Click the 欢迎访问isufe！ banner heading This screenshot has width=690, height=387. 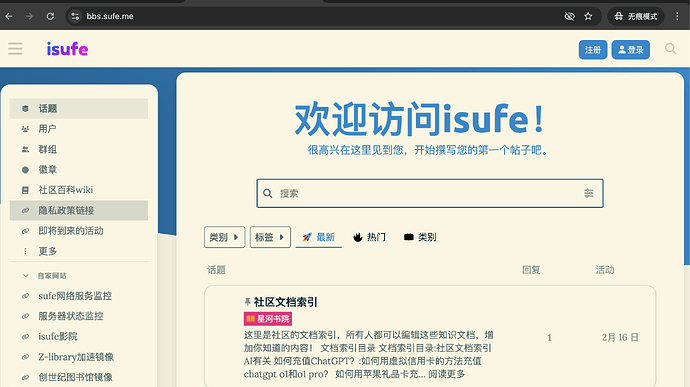[x=420, y=119]
